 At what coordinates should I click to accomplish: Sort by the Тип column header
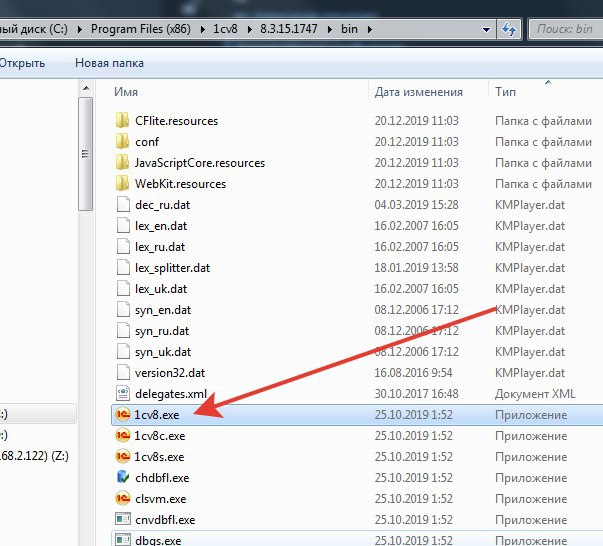pos(505,92)
